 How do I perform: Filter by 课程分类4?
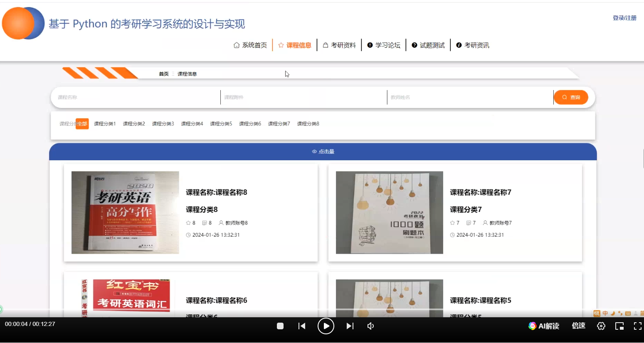point(192,124)
